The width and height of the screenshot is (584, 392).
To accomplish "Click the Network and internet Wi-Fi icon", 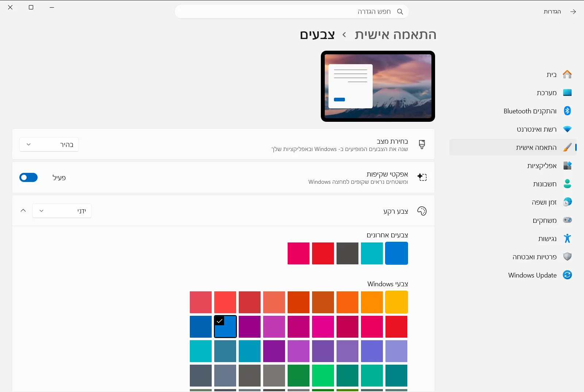I will 567,129.
